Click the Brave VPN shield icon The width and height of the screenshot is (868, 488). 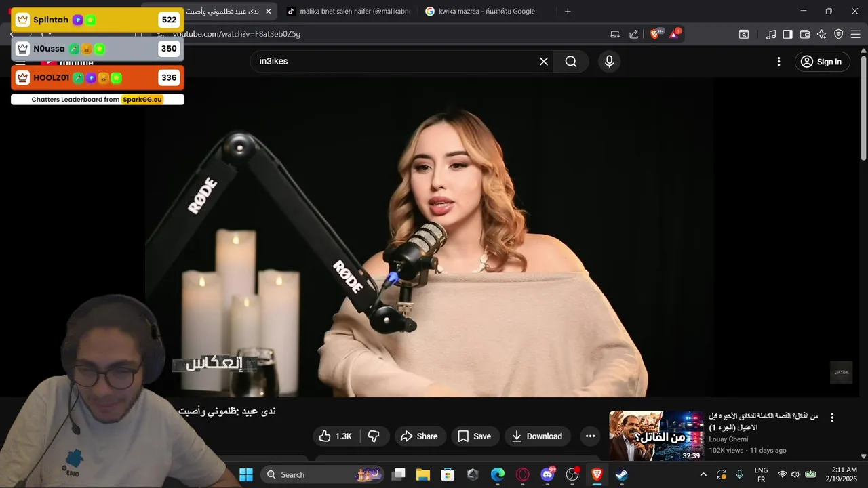coord(839,34)
